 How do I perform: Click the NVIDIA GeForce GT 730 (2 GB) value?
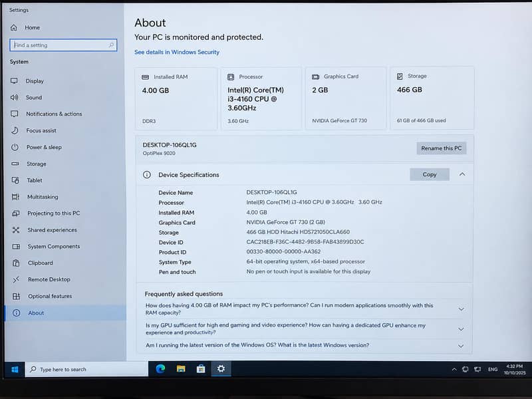[286, 222]
